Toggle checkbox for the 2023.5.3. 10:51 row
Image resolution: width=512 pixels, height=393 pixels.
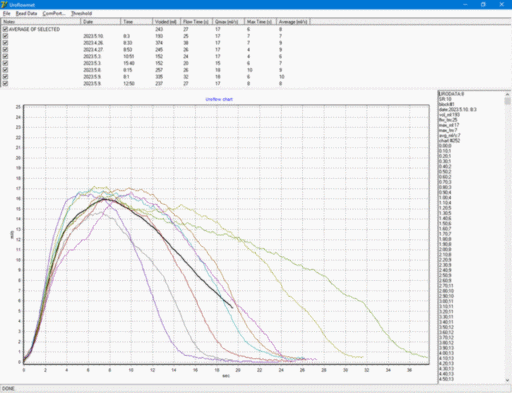[5, 56]
